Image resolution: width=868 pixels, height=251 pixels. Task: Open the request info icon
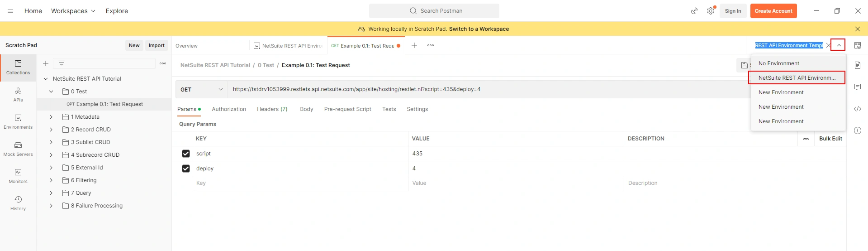(x=858, y=130)
